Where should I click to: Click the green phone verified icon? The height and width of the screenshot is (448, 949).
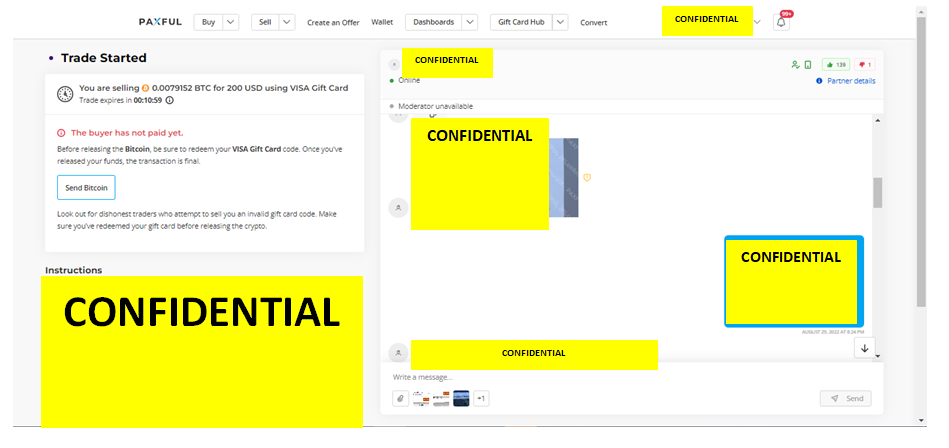(x=808, y=65)
